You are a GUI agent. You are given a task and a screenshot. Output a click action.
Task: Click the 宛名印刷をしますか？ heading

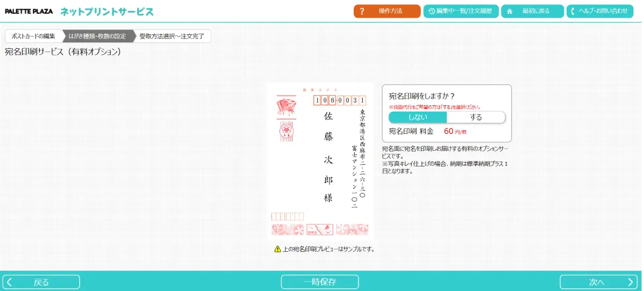point(422,96)
